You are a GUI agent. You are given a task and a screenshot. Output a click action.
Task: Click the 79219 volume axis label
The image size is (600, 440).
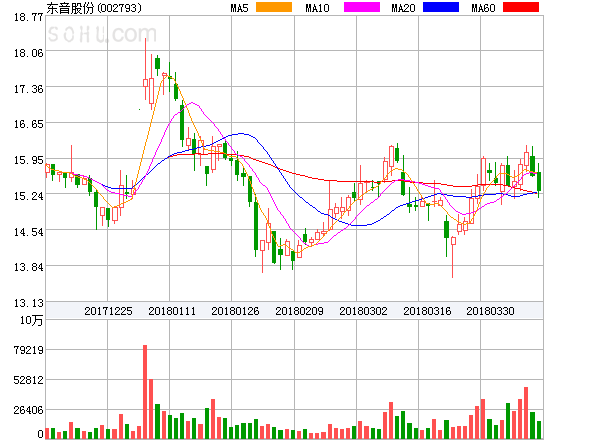[29, 350]
